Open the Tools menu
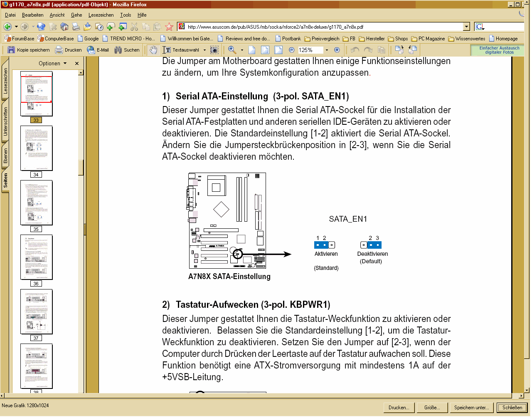This screenshot has width=532, height=418. click(x=126, y=15)
